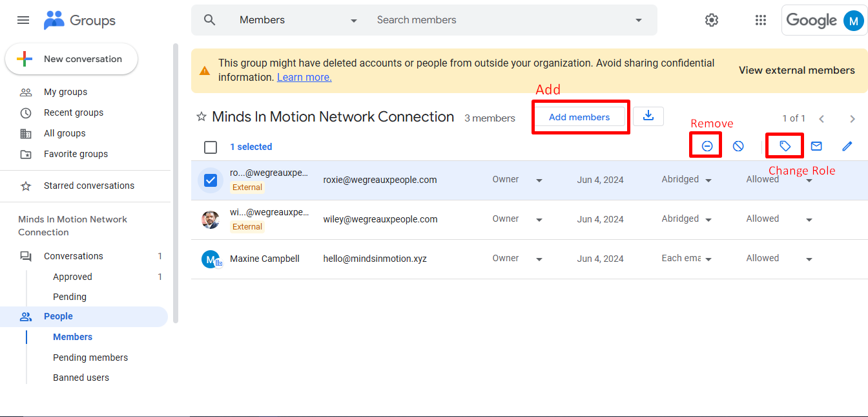The width and height of the screenshot is (868, 417).
Task: Click the change role tag icon
Action: click(x=785, y=147)
